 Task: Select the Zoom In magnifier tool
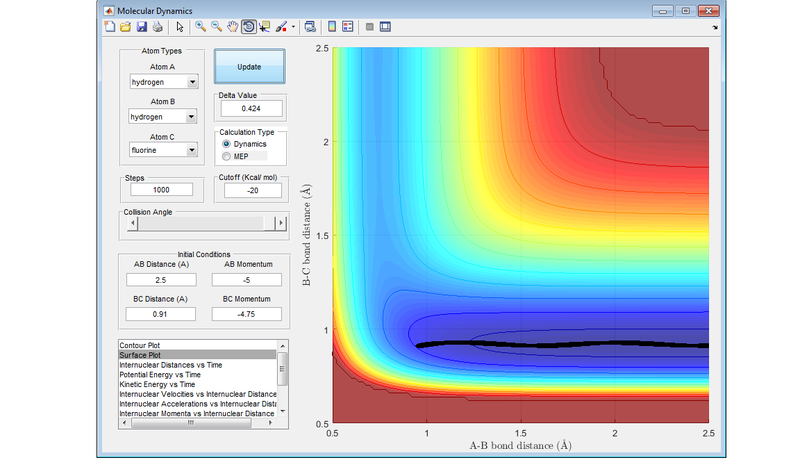pos(200,27)
